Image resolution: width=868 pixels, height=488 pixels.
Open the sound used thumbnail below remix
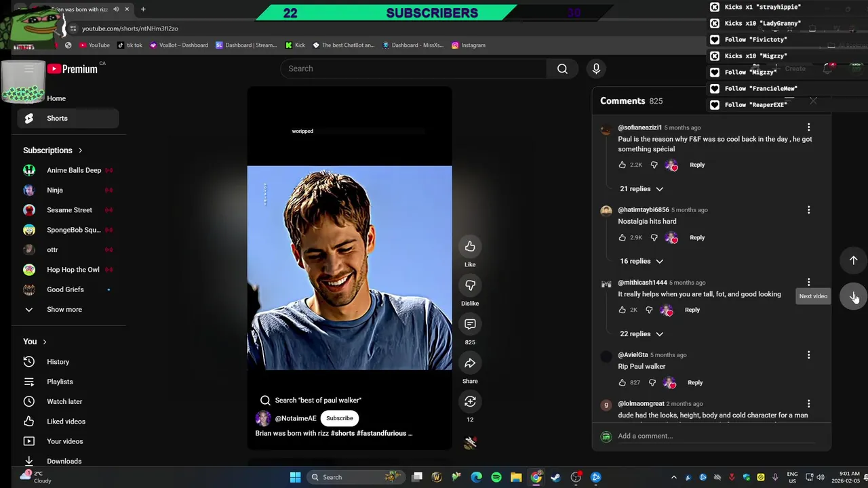470,443
